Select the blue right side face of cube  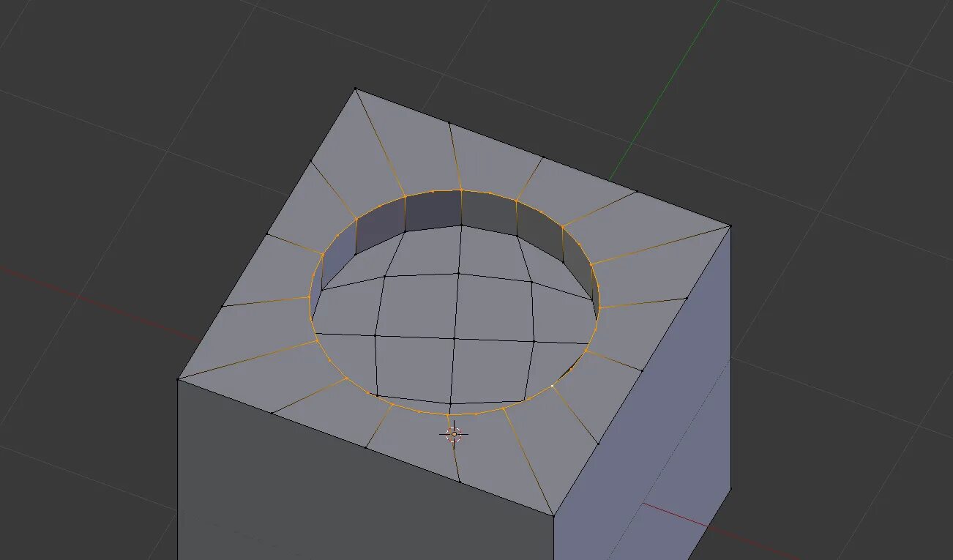(651, 410)
